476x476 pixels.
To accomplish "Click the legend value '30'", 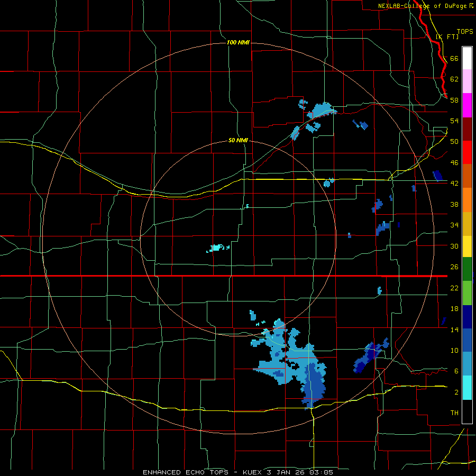I will 454,246.
